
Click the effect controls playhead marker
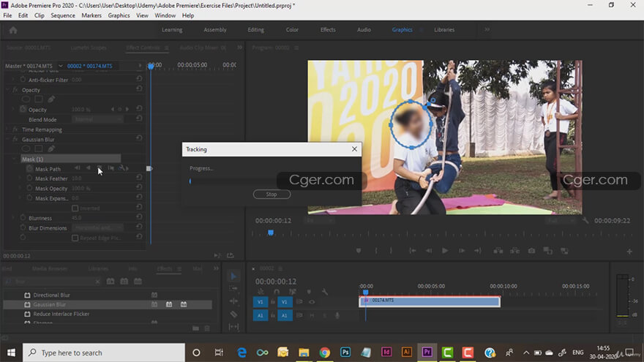pos(151,66)
